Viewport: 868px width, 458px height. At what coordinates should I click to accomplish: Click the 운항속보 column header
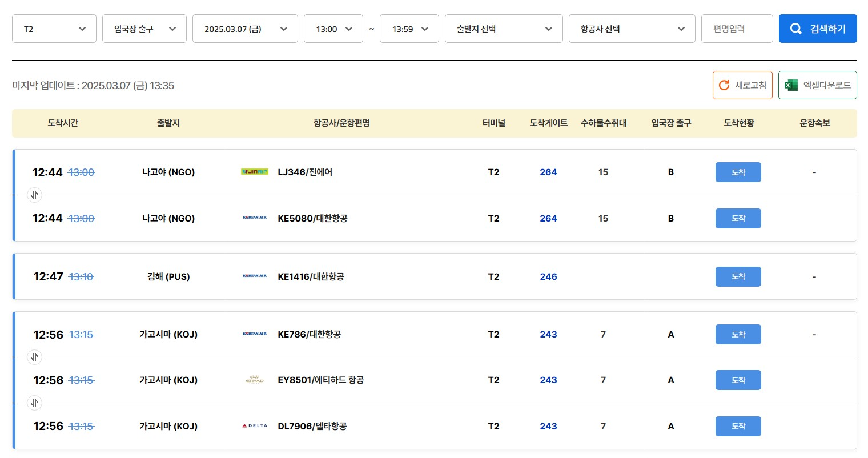[x=815, y=123]
